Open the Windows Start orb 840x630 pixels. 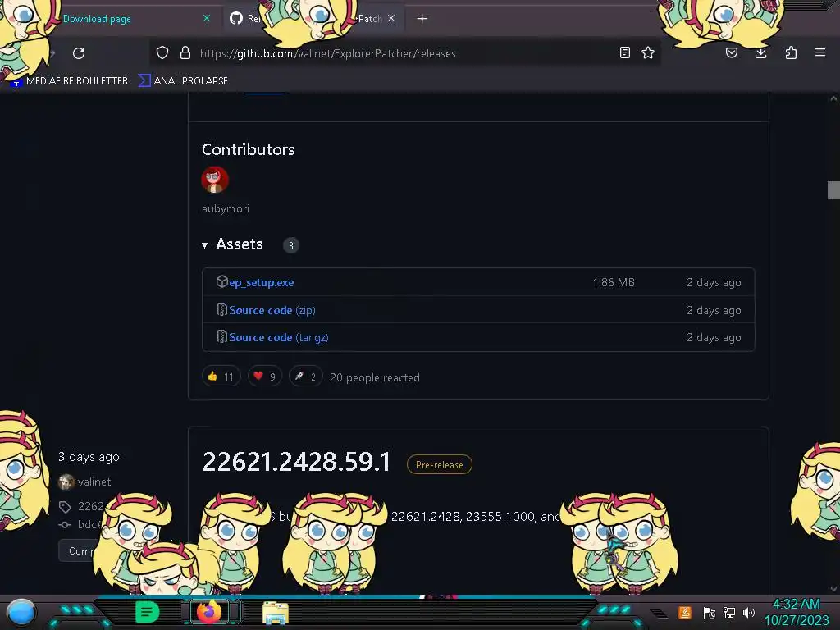click(x=21, y=612)
